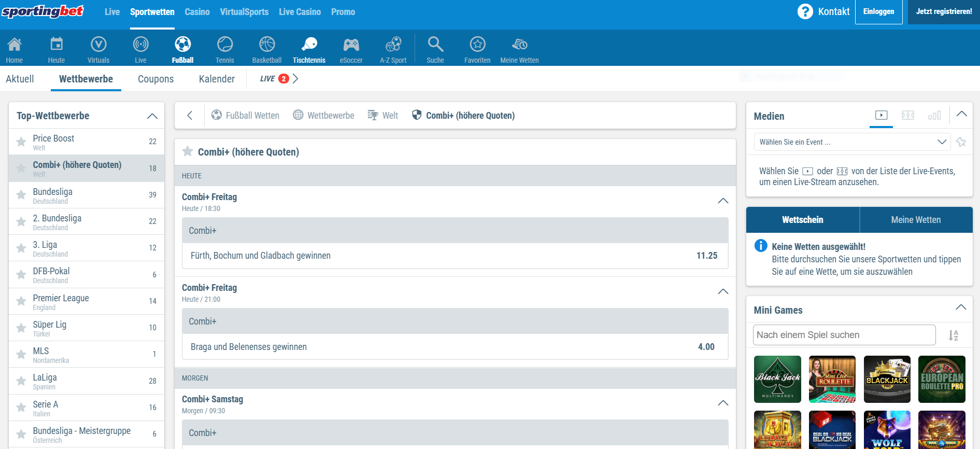Viewport: 980px width, 449px height.
Task: Click the Nach einem Spiel suchen field
Action: point(844,335)
